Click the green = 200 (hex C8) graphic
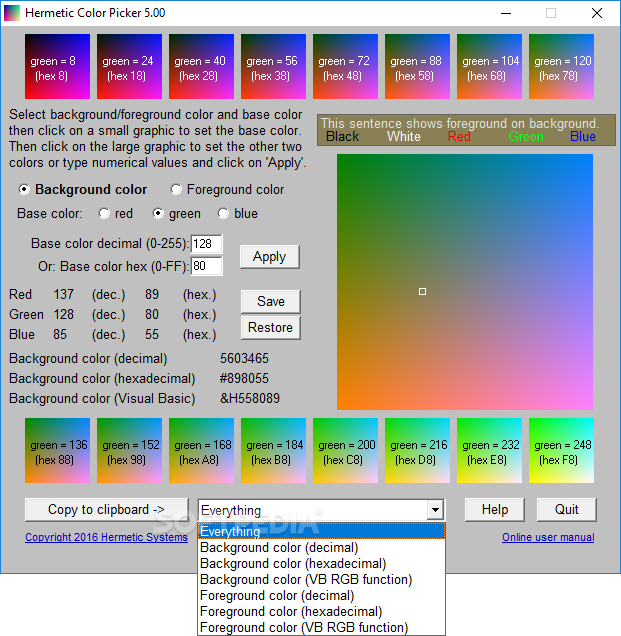Screen dimensions: 621x636 [345, 451]
